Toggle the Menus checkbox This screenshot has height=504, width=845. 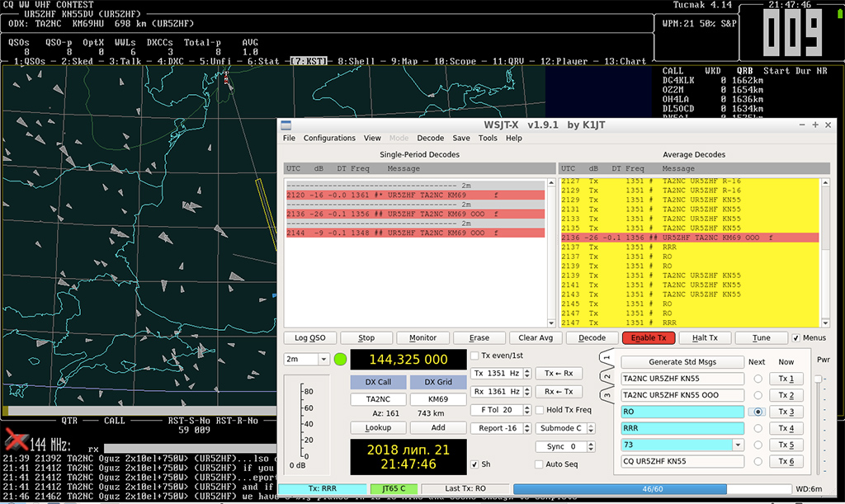coord(796,337)
